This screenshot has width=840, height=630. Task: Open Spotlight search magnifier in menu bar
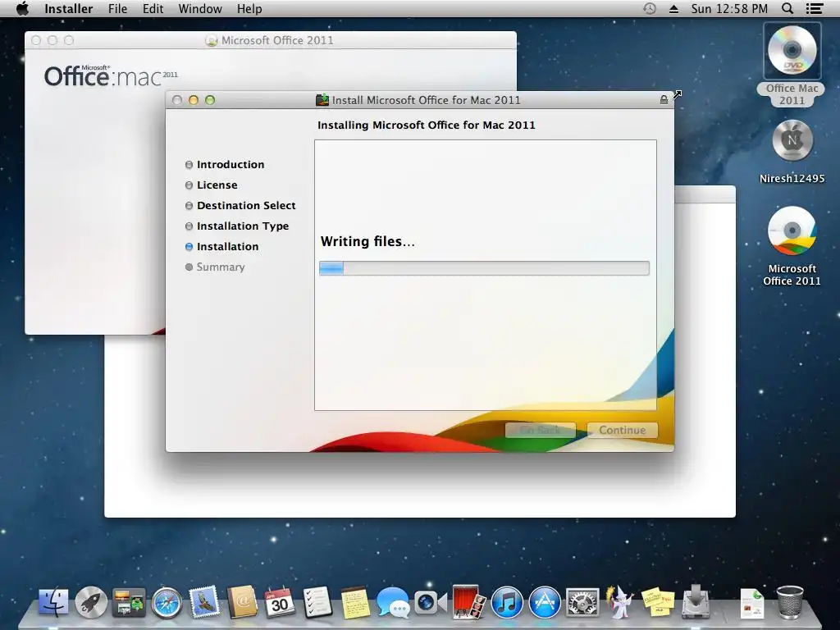[787, 8]
